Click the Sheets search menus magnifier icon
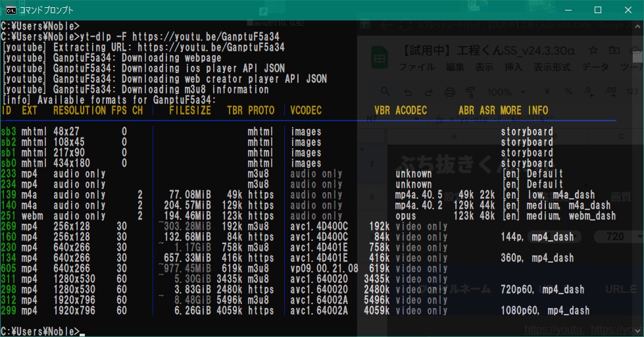 click(385, 91)
